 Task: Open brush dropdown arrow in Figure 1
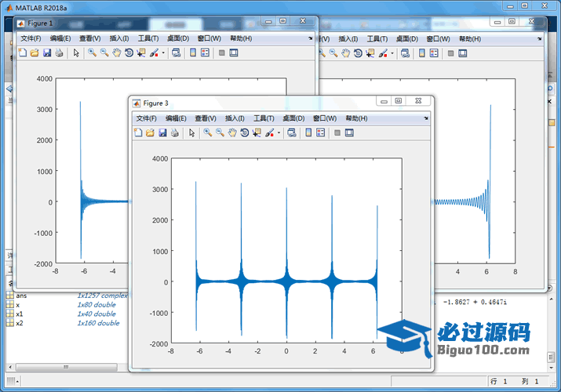coord(163,53)
